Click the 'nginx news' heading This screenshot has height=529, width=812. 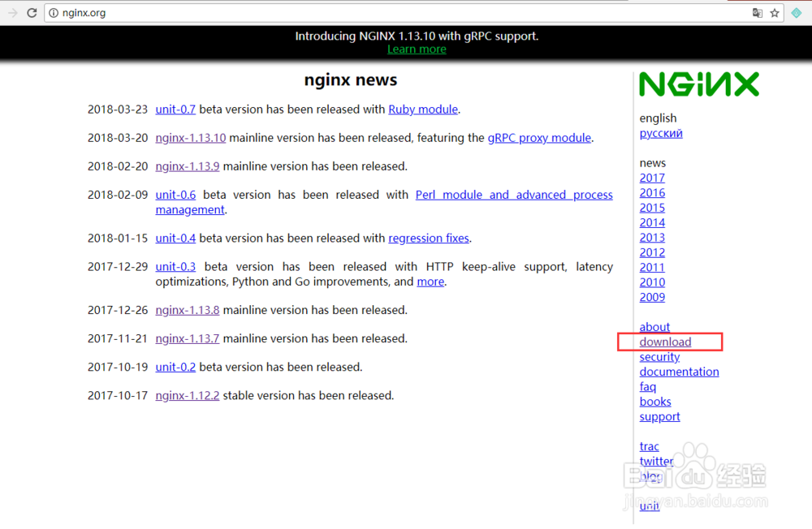(x=351, y=80)
